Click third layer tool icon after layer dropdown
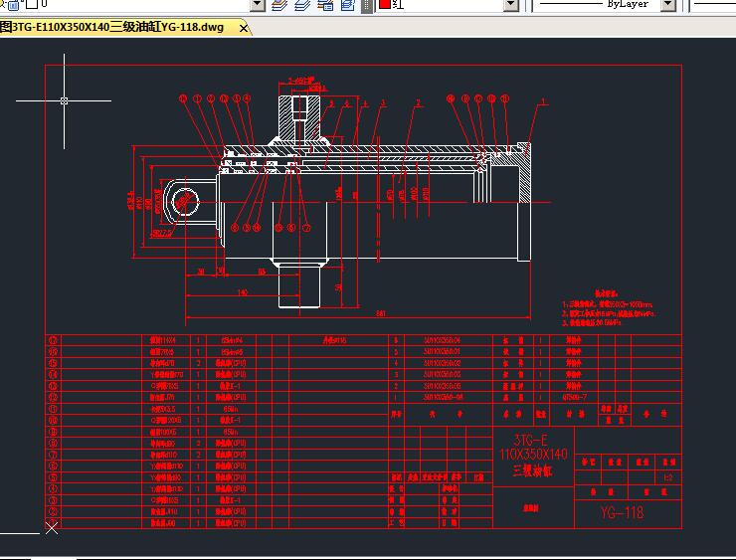This screenshot has height=560, width=736. 325,5
